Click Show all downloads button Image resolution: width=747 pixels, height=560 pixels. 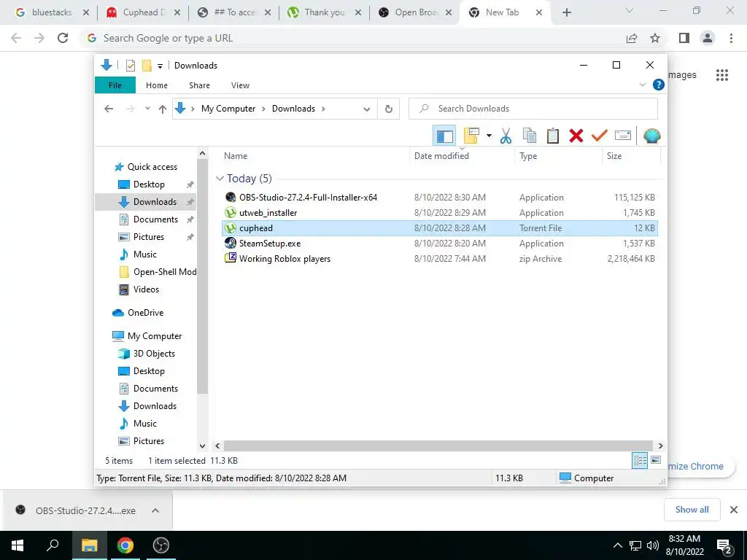(x=692, y=510)
